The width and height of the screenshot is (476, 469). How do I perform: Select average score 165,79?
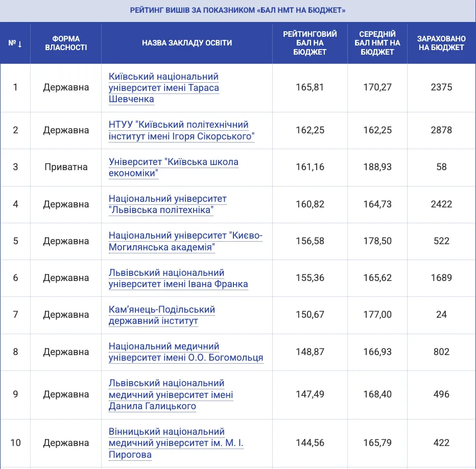pos(377,443)
